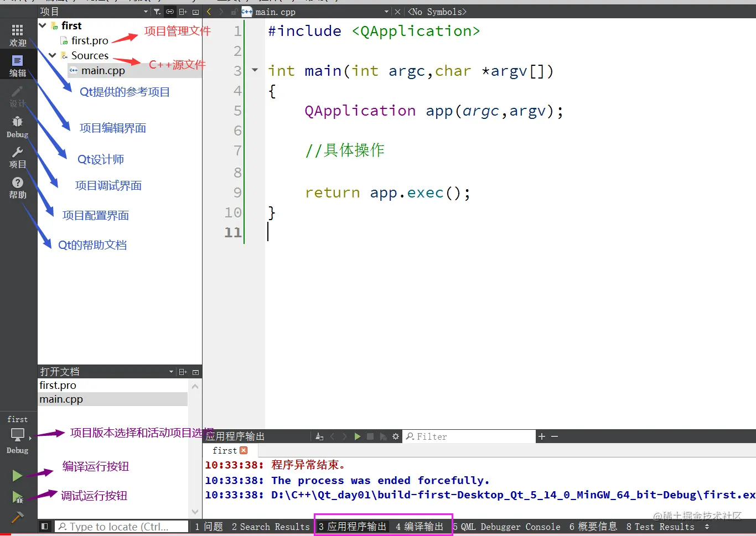Screen dimensions: 756x536
Task: Close the 打开文档 panel
Action: pos(195,372)
